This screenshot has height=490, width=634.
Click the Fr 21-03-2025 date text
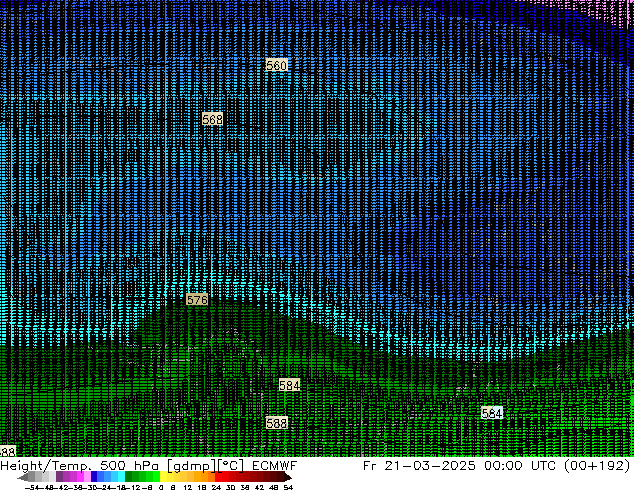click(x=419, y=465)
